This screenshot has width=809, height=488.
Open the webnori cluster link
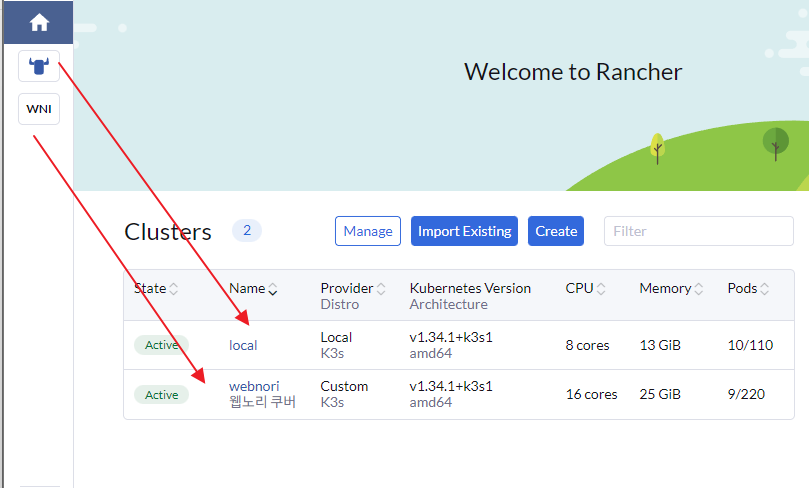point(254,386)
